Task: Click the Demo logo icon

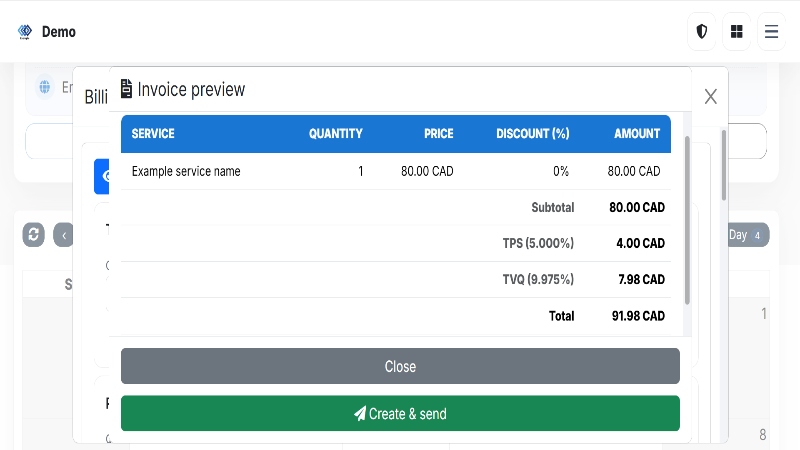Action: pos(25,32)
